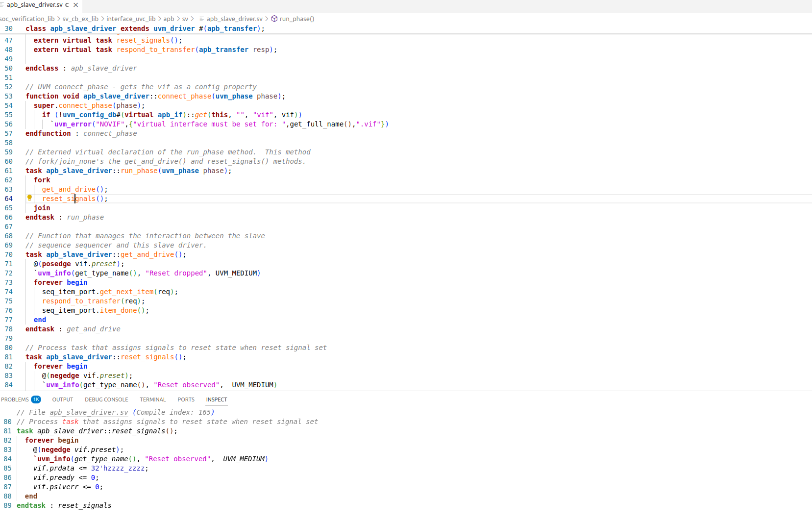Open the sv breadcrumb dropdown
This screenshot has height=524, width=812.
185,19
